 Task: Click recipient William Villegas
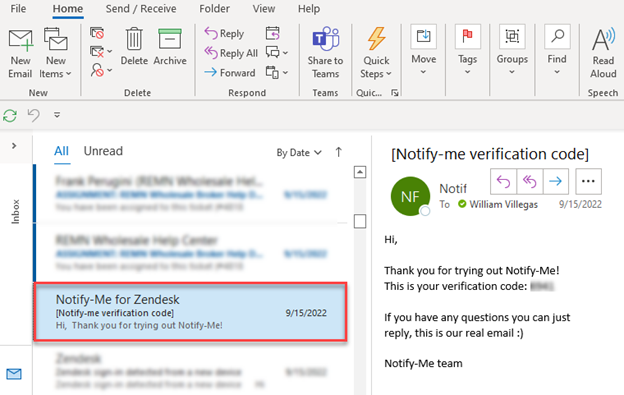point(503,204)
